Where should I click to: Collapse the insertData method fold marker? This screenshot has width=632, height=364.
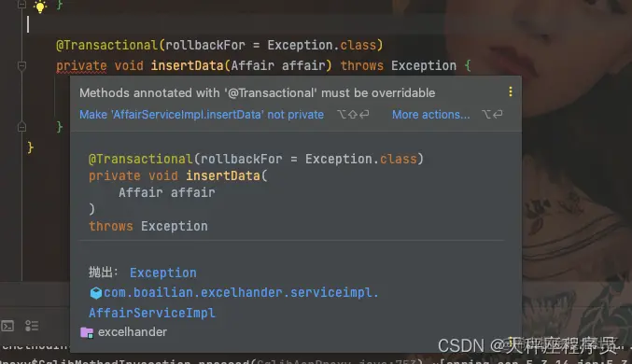pyautogui.click(x=21, y=65)
